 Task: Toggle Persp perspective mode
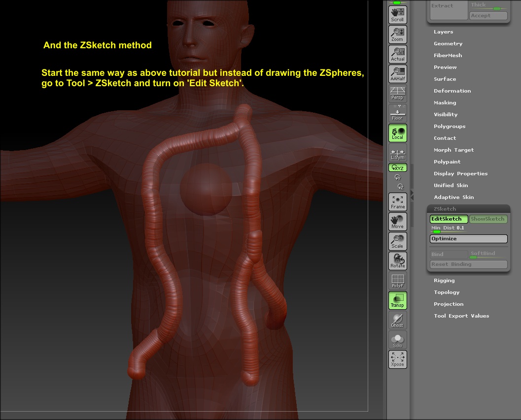397,93
